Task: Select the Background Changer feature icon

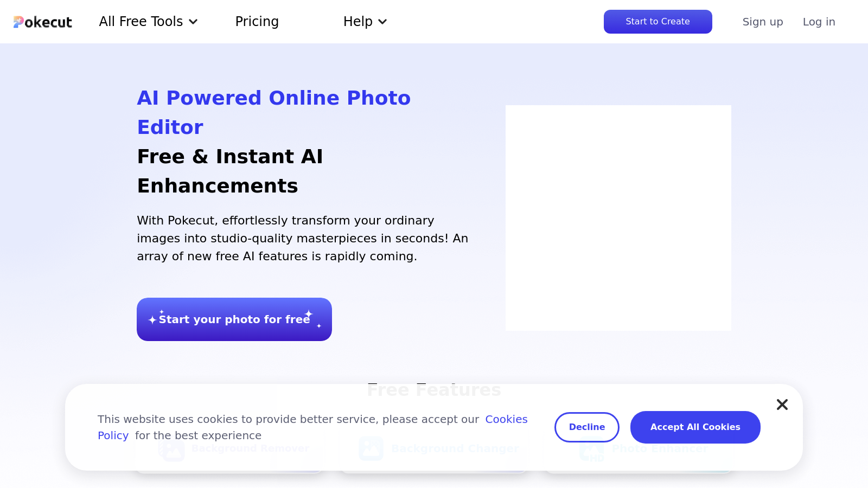Action: (371, 449)
